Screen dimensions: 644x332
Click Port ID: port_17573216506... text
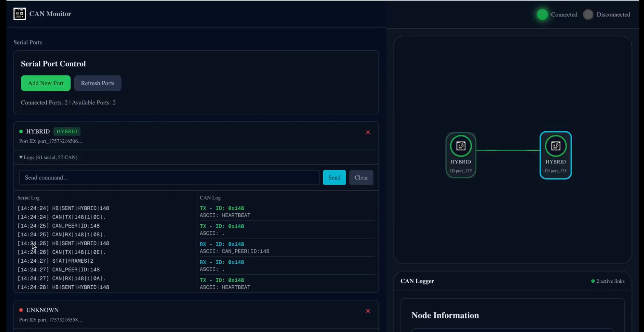[50, 141]
